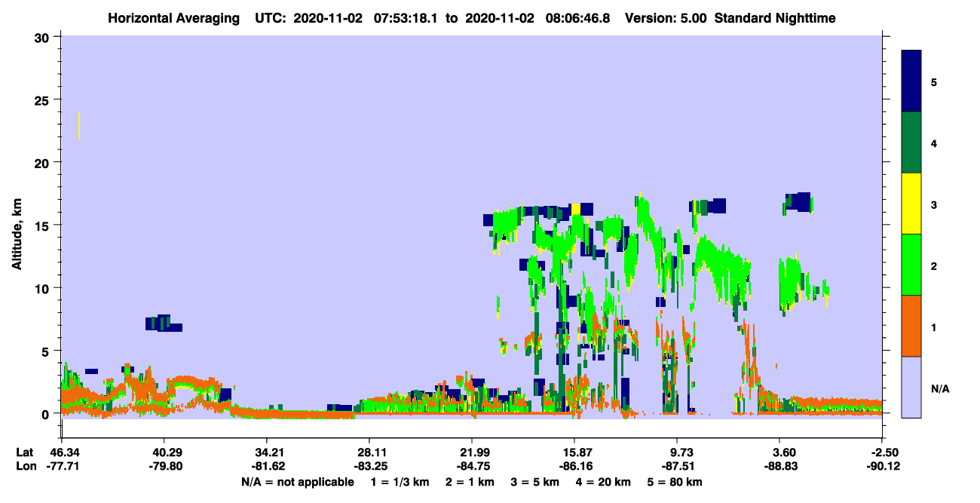Click the longitude value -90.12
Image resolution: width=980 pixels, height=503 pixels.
(883, 466)
